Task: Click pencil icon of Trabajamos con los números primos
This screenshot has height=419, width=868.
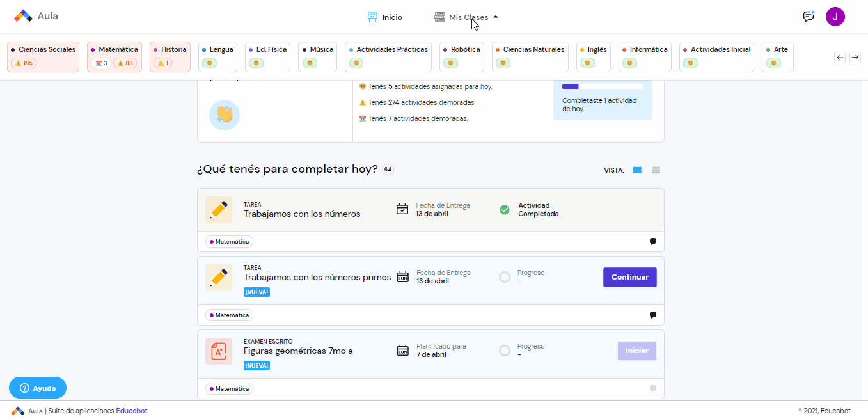Action: pos(219,278)
